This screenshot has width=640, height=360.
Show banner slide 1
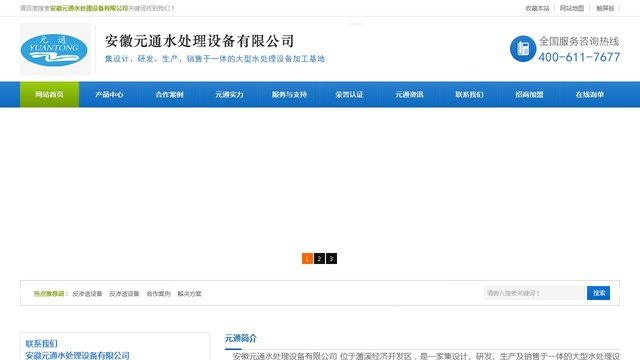click(x=307, y=258)
